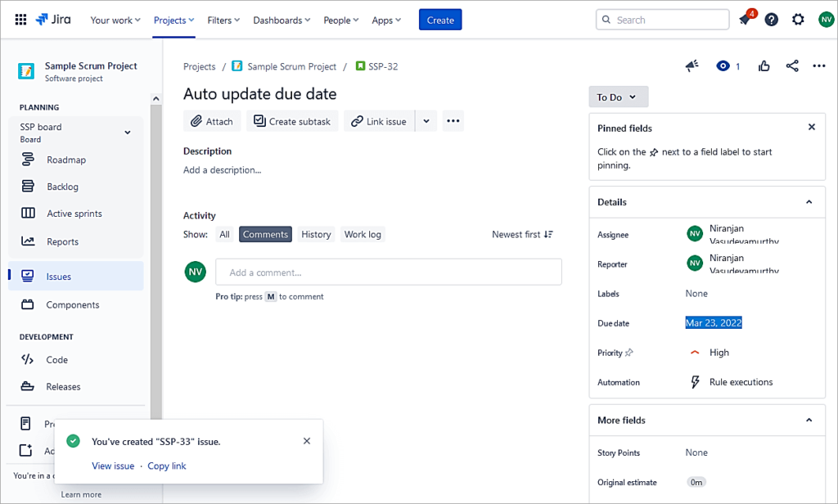Switch to the History activity tab
838x504 pixels.
316,233
